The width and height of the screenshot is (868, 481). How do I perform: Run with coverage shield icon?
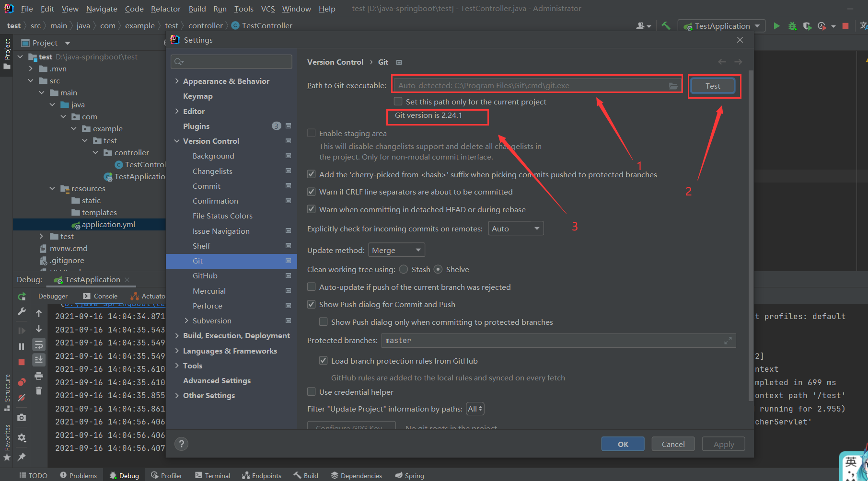[807, 26]
